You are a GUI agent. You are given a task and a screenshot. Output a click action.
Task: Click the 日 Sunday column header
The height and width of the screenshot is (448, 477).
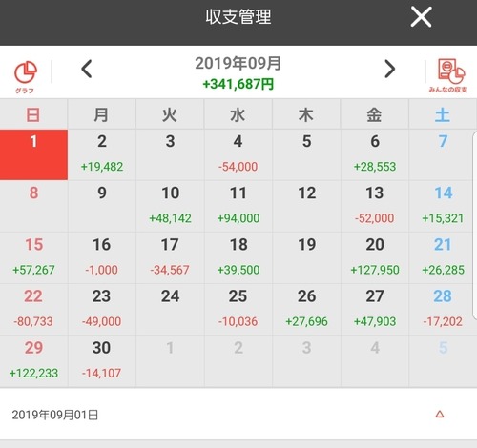(33, 114)
